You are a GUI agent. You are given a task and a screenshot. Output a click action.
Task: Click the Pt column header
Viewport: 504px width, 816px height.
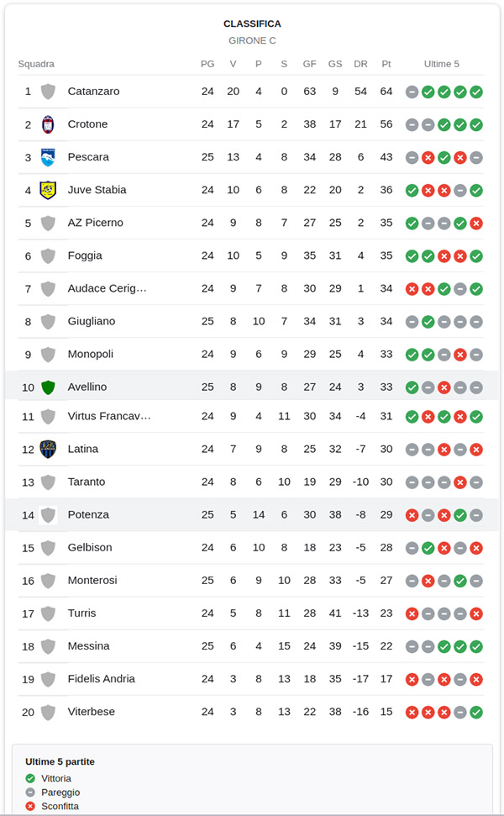(x=386, y=64)
